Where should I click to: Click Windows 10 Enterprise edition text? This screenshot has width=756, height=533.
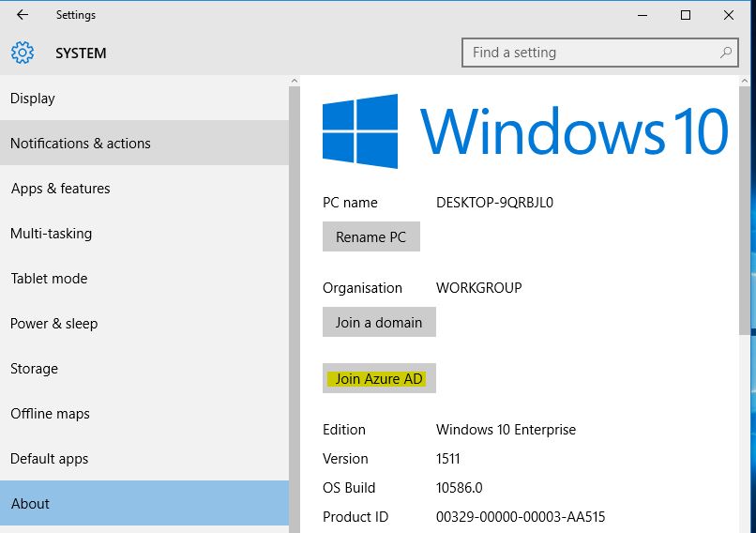506,430
